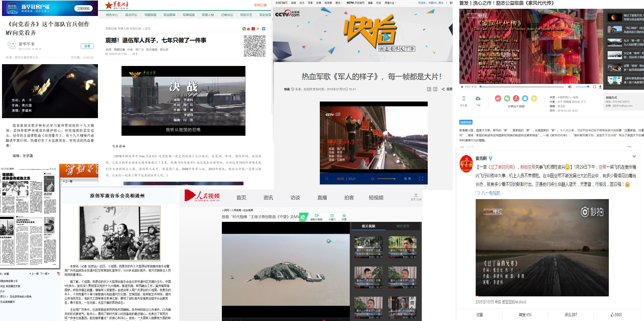Click the 小窗口 mini-window icon
The height and width of the screenshot is (321, 644).
332,216
